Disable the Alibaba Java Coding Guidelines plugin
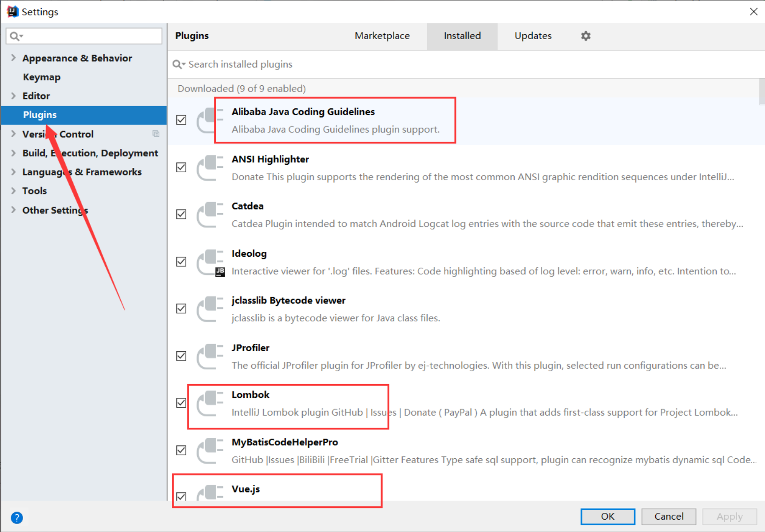765x532 pixels. 181,120
